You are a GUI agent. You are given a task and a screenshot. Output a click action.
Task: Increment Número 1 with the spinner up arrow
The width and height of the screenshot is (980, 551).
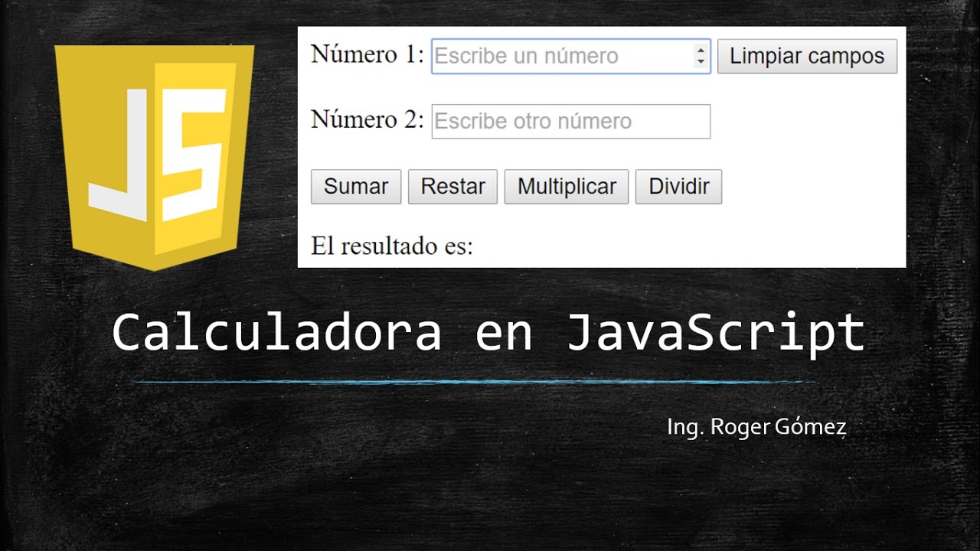[x=701, y=51]
